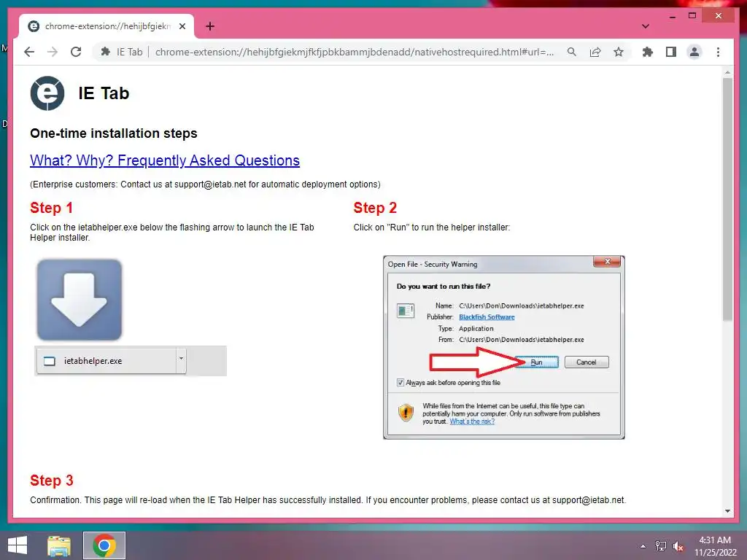The width and height of the screenshot is (747, 560).
Task: Click the IE Tab logo
Action: tap(47, 93)
